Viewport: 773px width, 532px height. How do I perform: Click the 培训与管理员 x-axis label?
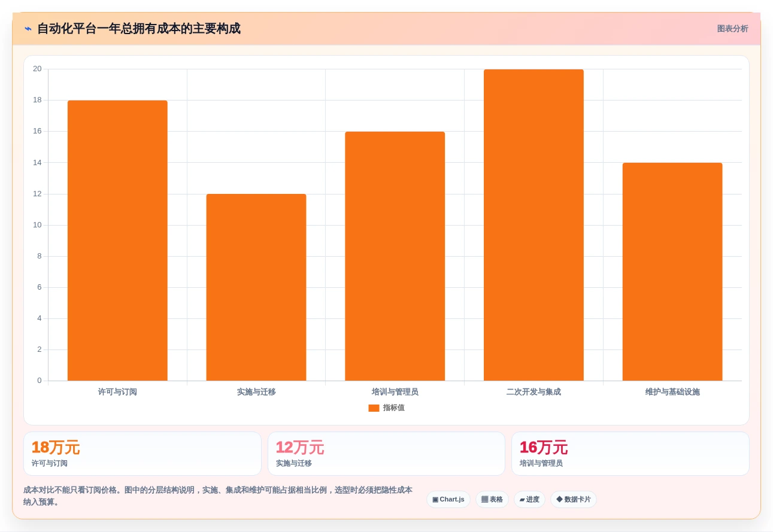pos(395,392)
